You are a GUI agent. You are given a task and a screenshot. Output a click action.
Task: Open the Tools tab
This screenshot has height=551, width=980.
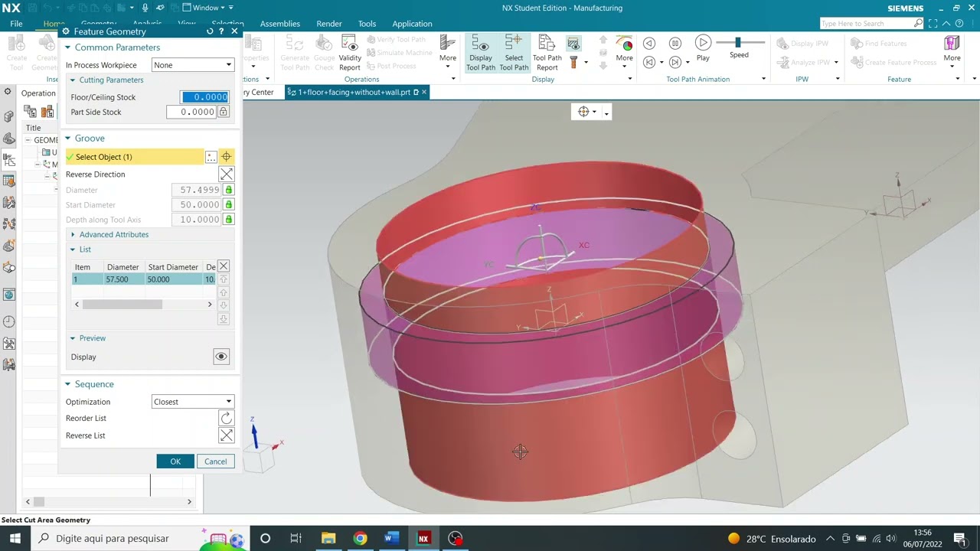click(x=367, y=24)
